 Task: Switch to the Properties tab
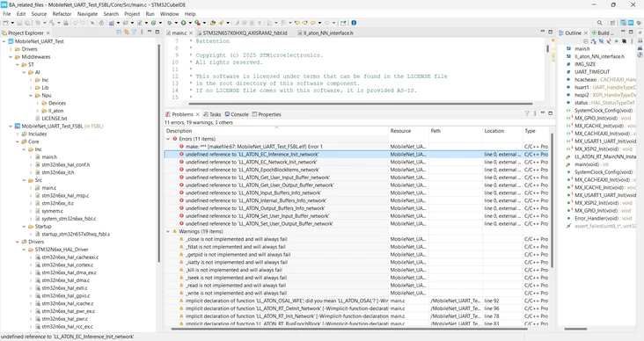(267, 114)
